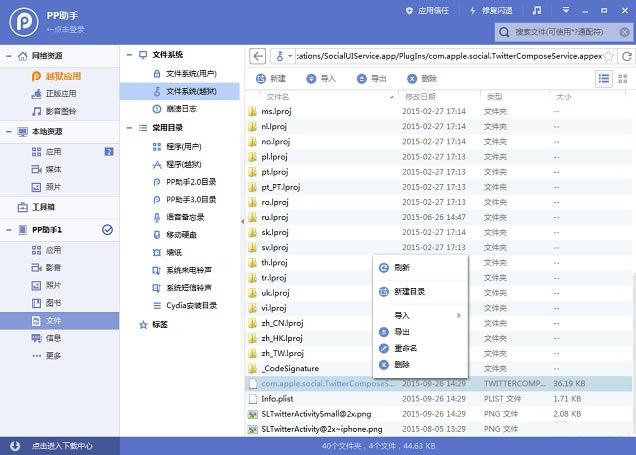
Task: Select SLTwitterActivitySmall@2x.png file
Action: point(316,414)
